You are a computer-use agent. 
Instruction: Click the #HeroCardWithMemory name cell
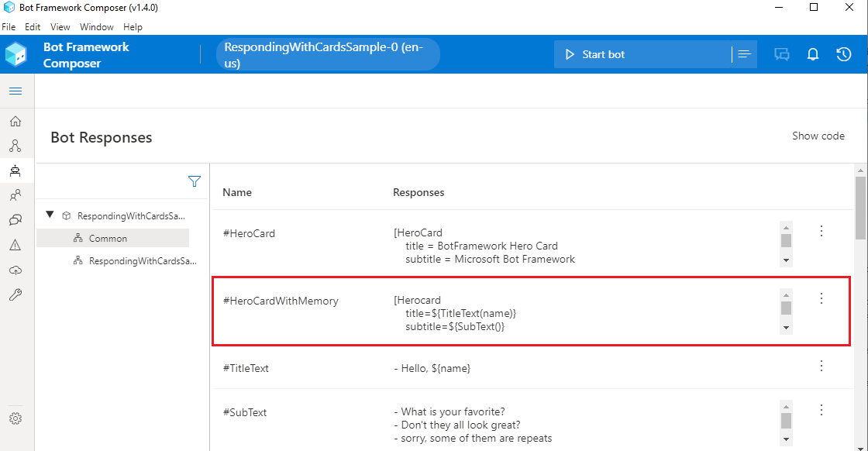click(x=281, y=301)
